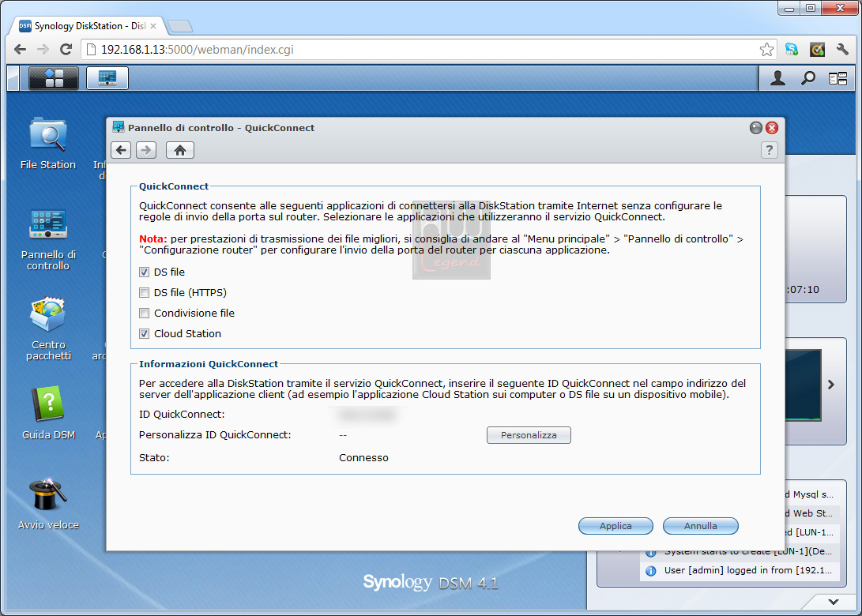Image resolution: width=862 pixels, height=616 pixels.
Task: Open Pannello di controllo desktop icon
Action: click(48, 239)
